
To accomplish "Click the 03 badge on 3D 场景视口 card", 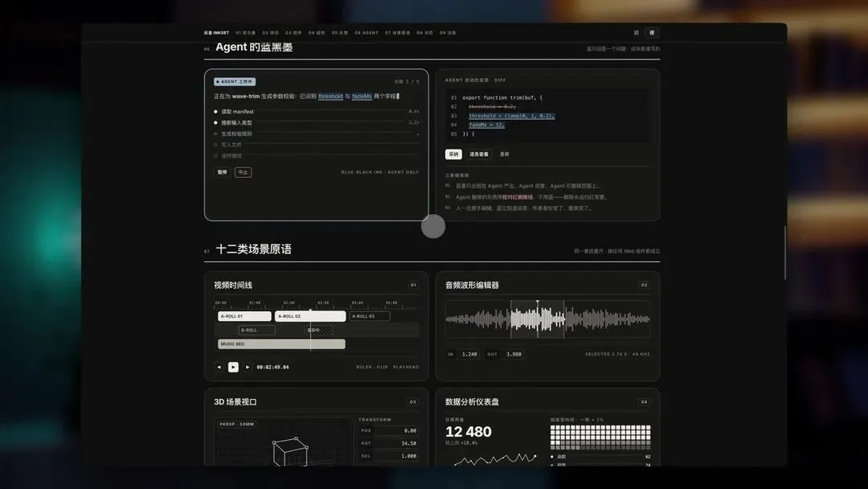I will click(413, 402).
